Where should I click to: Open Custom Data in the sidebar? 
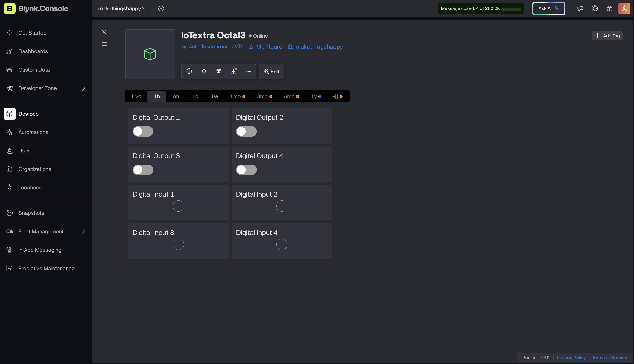[x=34, y=70]
